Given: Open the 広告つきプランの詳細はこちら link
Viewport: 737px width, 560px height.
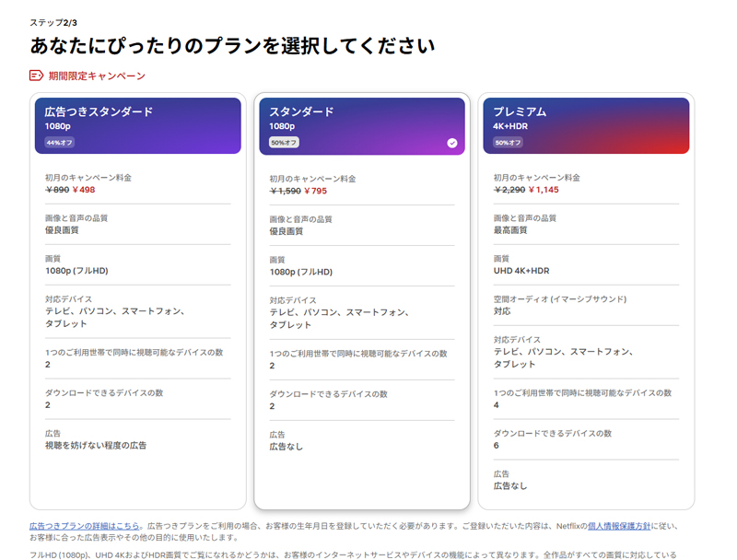Looking at the screenshot, I should tap(85, 526).
